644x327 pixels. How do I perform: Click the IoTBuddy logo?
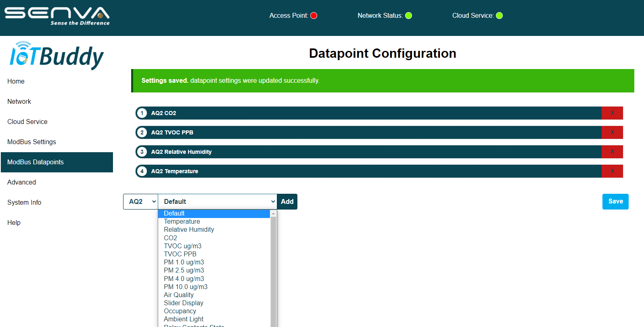[57, 56]
